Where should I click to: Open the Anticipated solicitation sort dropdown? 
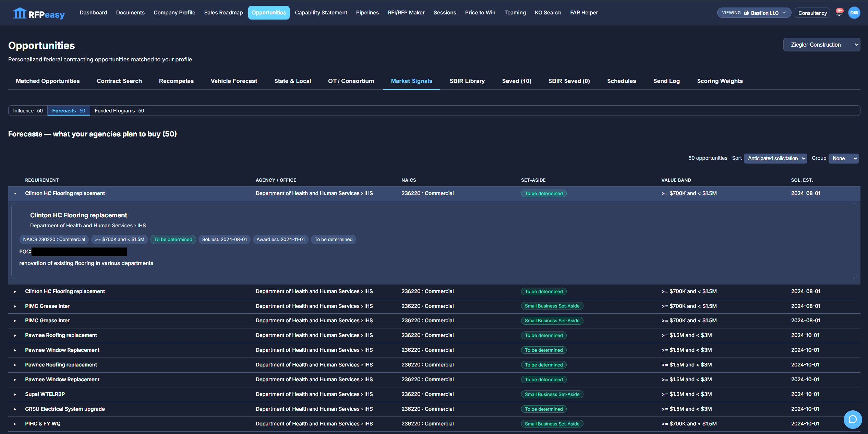775,158
